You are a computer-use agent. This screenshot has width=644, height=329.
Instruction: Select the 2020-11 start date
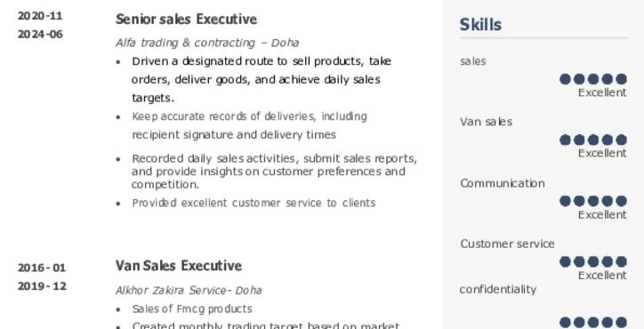[40, 16]
